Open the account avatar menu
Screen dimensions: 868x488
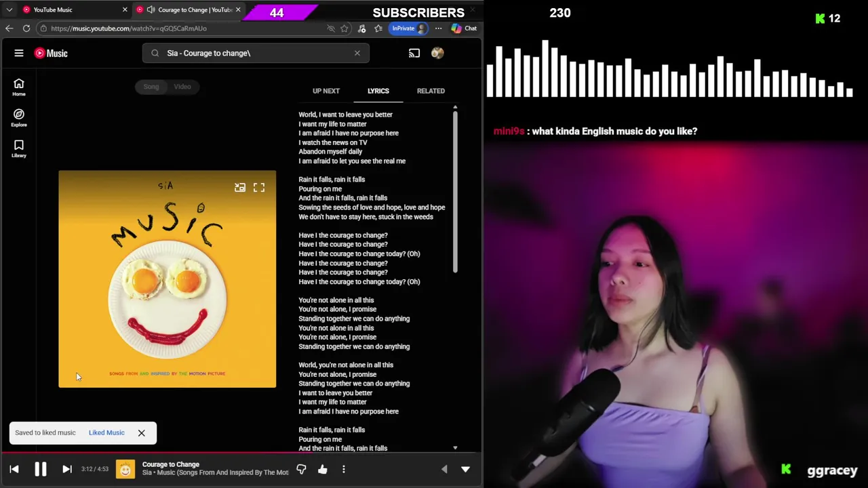point(437,53)
